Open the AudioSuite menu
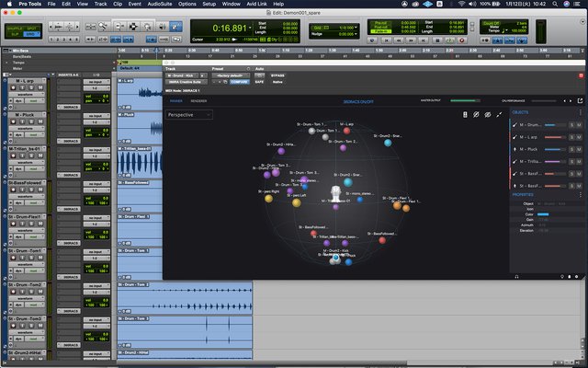 click(x=162, y=4)
